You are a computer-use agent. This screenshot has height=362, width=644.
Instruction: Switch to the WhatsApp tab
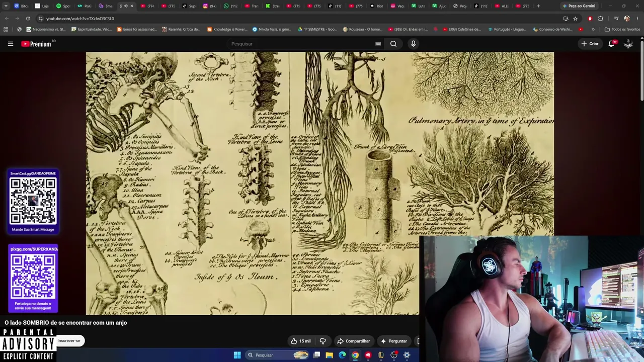(x=230, y=6)
